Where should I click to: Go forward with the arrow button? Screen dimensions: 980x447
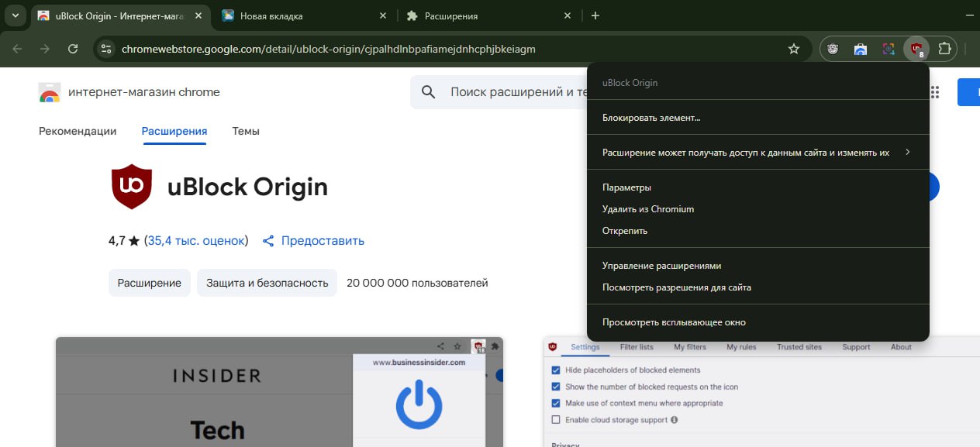(x=45, y=49)
